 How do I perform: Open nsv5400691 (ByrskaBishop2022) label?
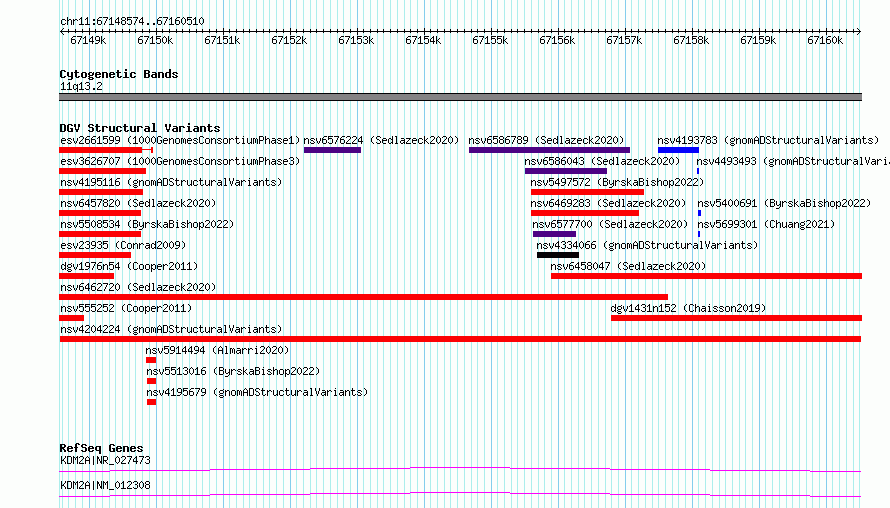[x=784, y=203]
